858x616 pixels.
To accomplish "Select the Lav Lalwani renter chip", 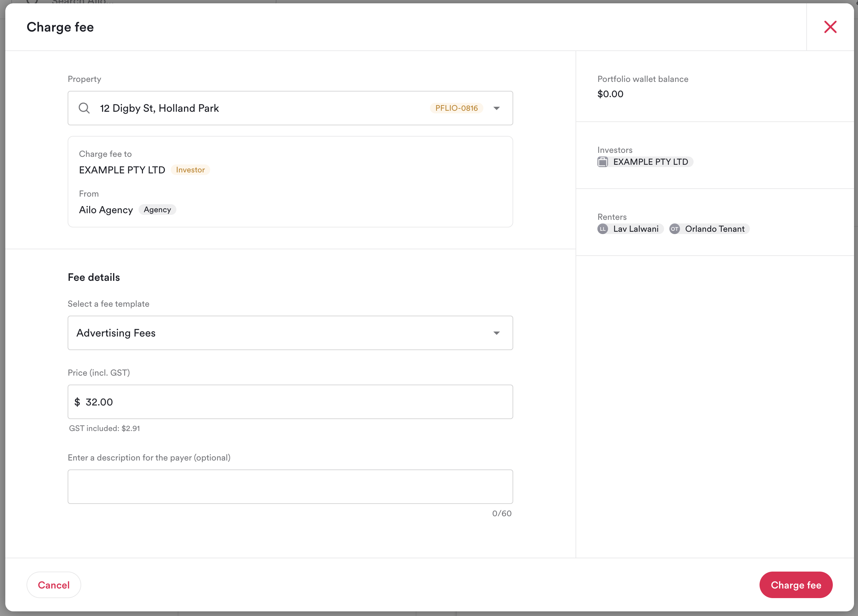I will (x=636, y=229).
